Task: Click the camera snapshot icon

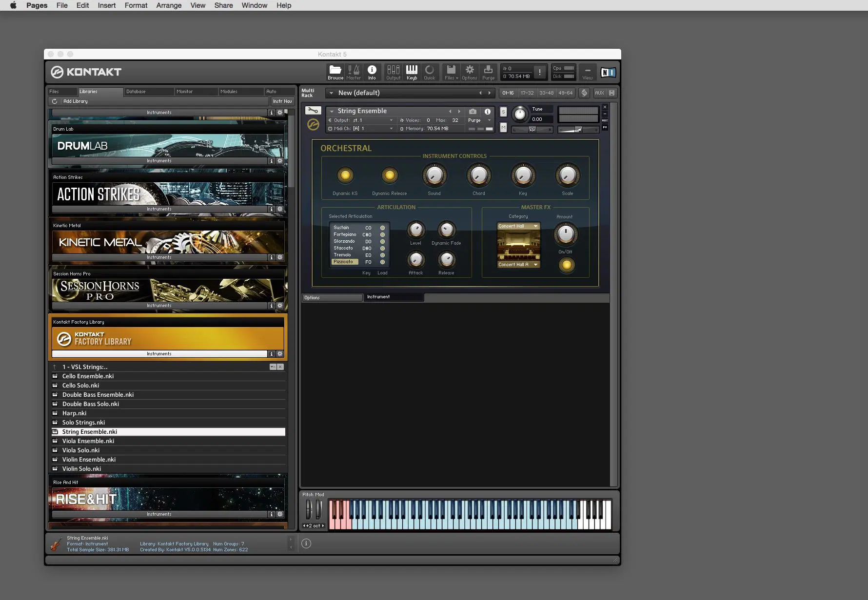Action: pos(473,112)
